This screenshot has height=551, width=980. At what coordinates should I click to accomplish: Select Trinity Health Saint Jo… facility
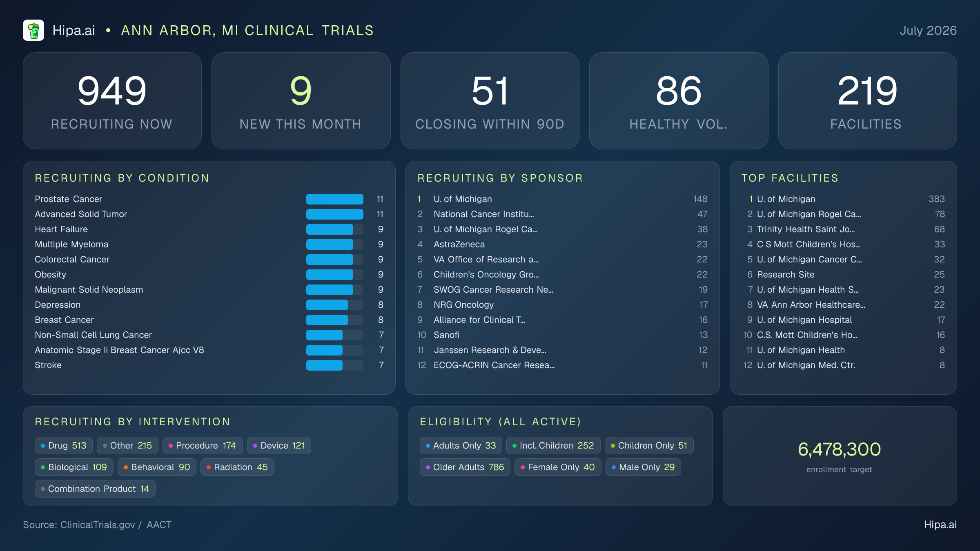(843, 229)
